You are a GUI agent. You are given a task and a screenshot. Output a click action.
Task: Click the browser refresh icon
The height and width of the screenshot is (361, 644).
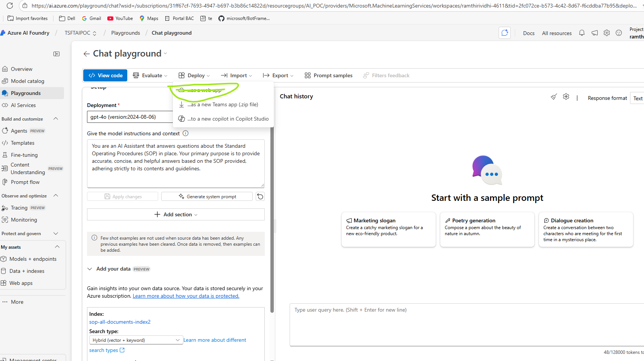pos(10,6)
